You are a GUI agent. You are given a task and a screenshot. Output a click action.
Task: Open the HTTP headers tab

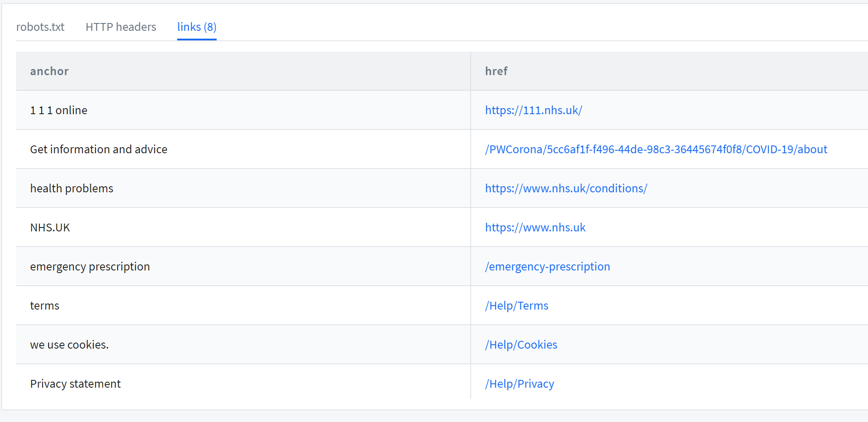tap(121, 26)
